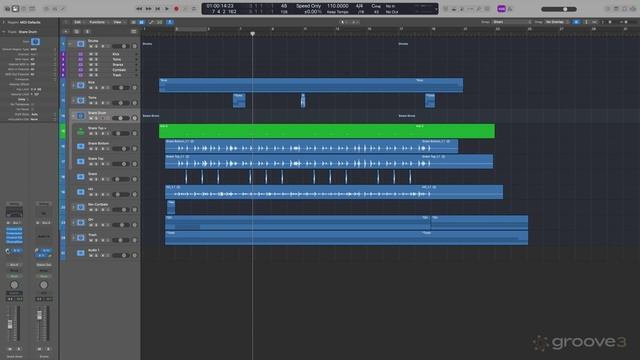Toggle Cycle mode in the transport
Image resolution: width=640 pixels, height=360 pixels.
pos(194,9)
